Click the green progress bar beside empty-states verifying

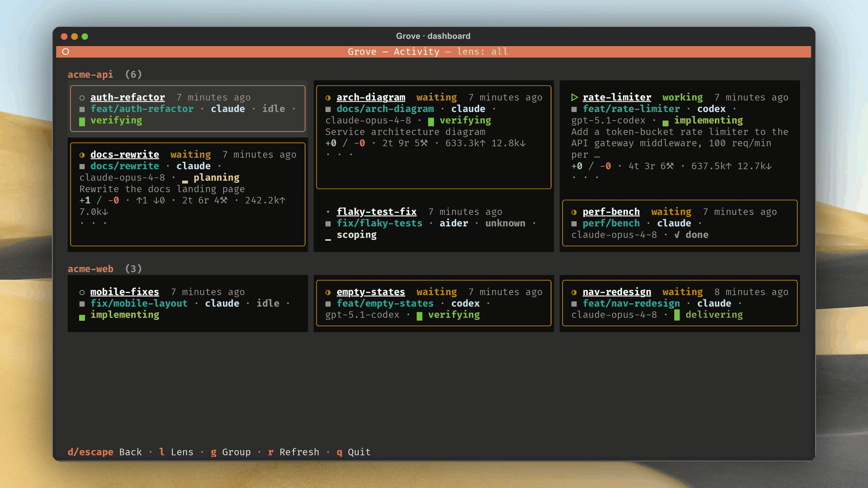pos(420,316)
